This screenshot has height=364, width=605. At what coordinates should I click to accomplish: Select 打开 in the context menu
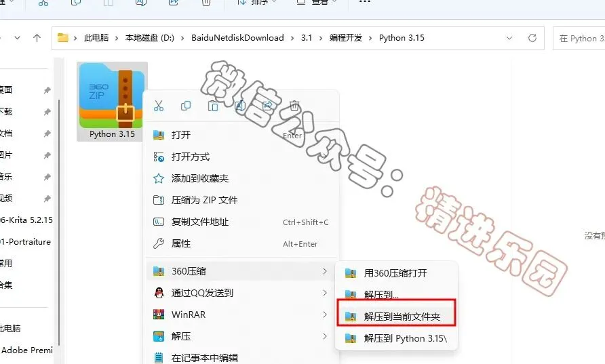tap(241, 135)
